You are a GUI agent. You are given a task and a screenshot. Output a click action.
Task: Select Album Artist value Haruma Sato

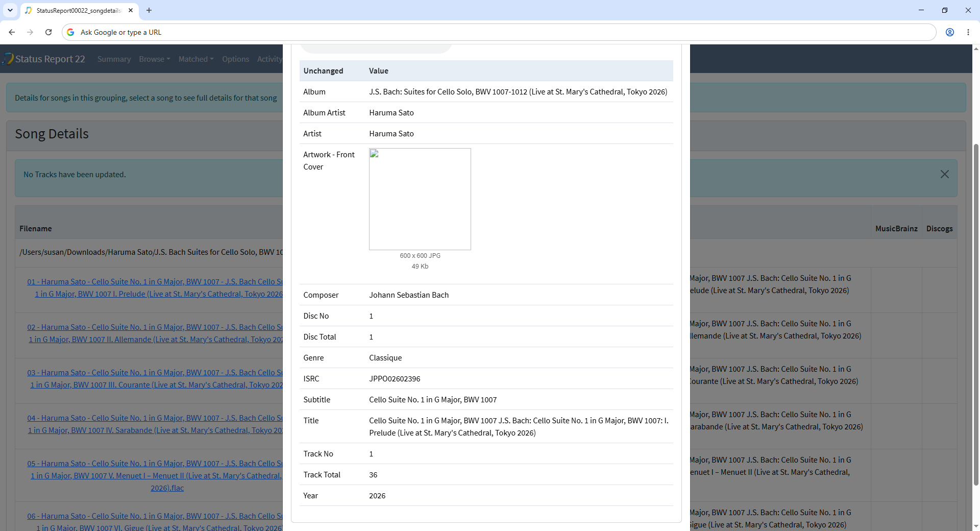(x=391, y=113)
